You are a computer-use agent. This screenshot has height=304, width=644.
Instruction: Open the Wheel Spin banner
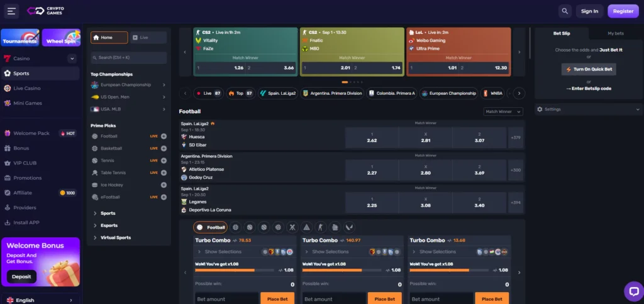click(x=61, y=37)
